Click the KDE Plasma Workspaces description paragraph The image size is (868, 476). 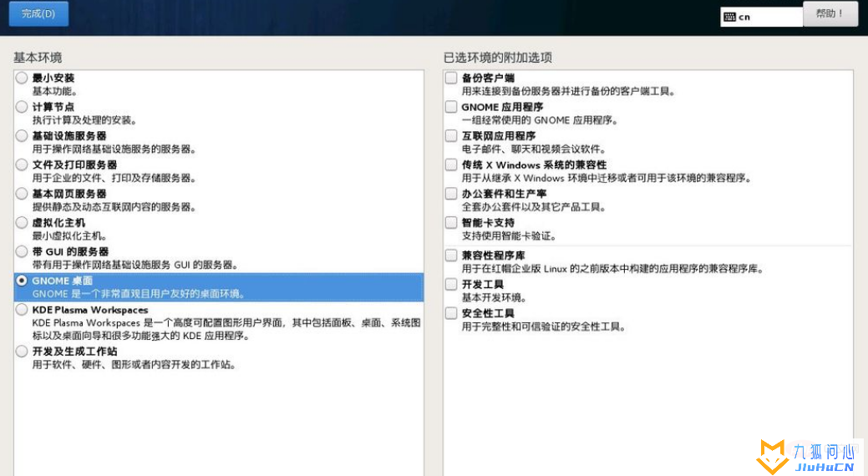(226, 329)
